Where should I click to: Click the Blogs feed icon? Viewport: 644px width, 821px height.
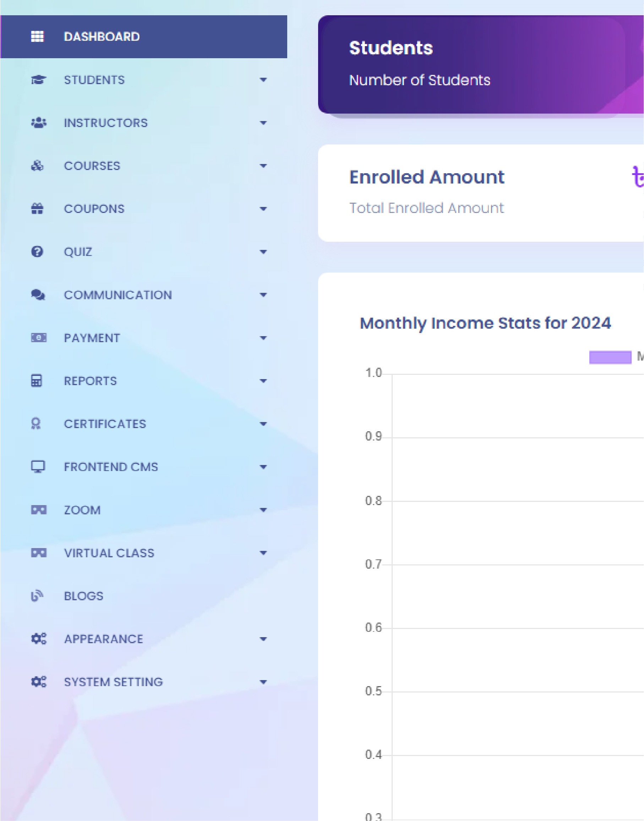tap(37, 596)
